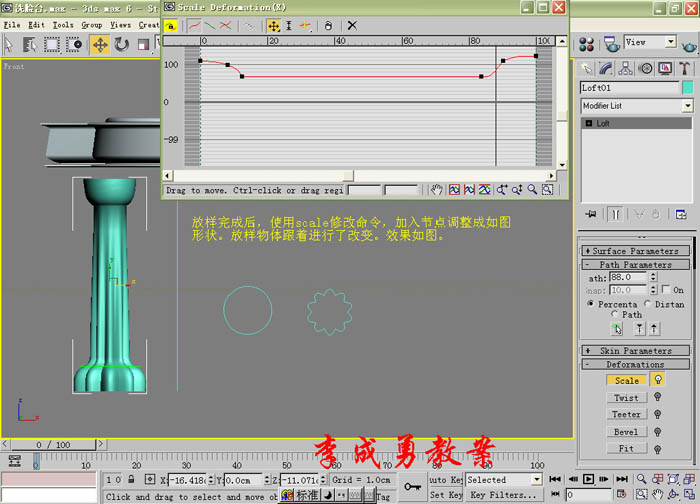
Task: Click Pin Stack icon under modifier stack
Action: click(591, 214)
